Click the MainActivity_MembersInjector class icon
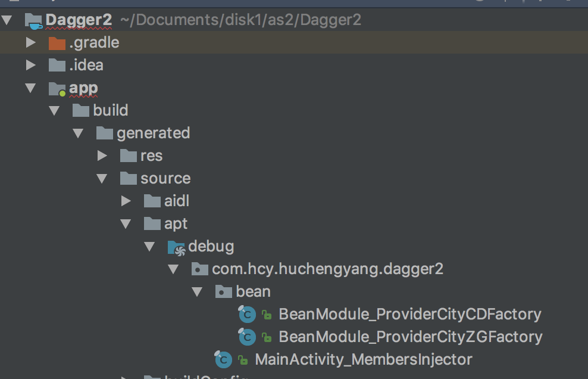The width and height of the screenshot is (588, 379). coord(223,359)
